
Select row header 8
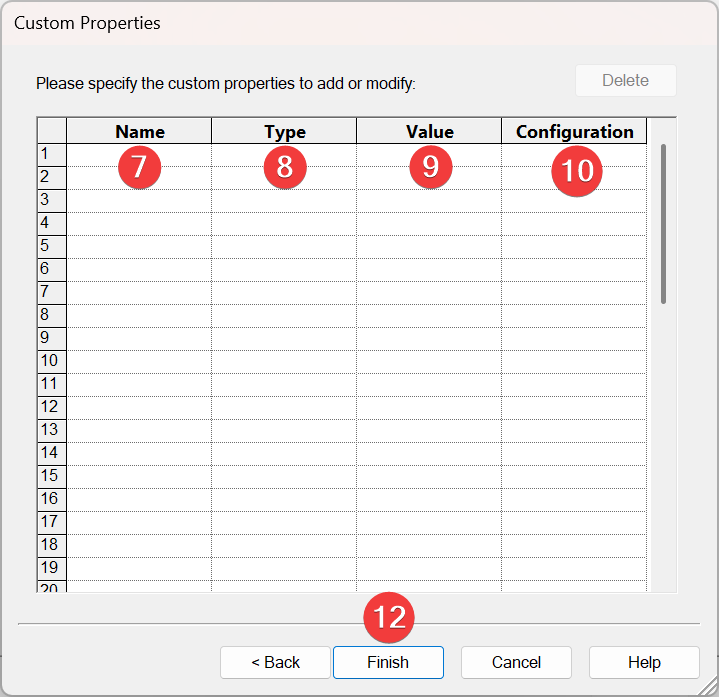point(52,316)
